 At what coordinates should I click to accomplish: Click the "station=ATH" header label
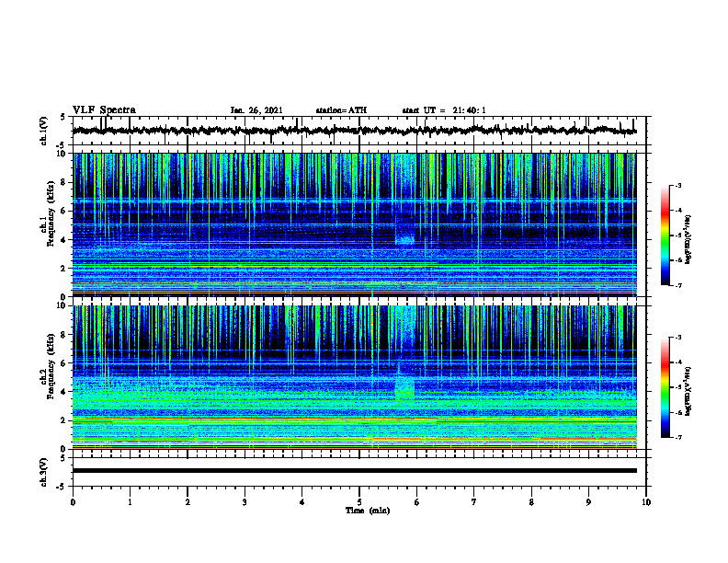point(341,110)
